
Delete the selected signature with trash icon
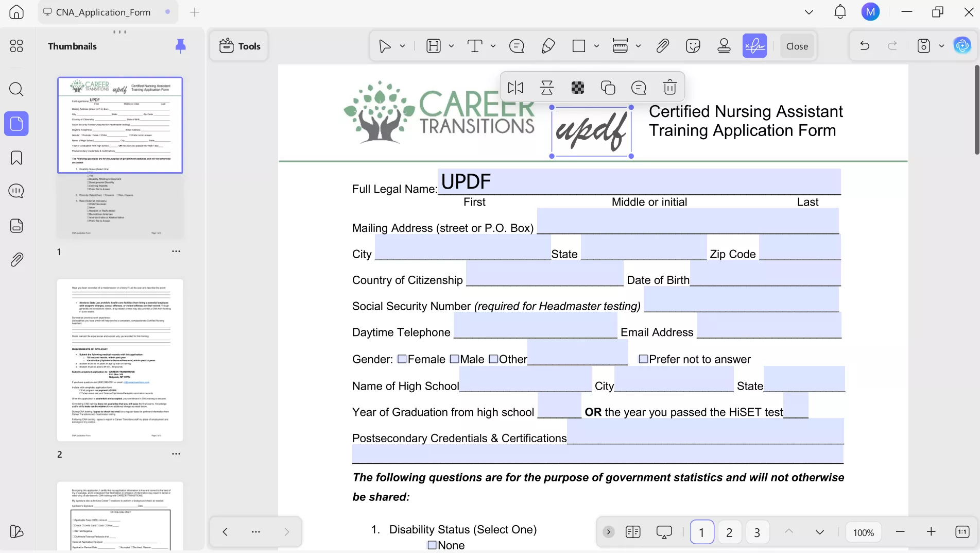pyautogui.click(x=669, y=88)
